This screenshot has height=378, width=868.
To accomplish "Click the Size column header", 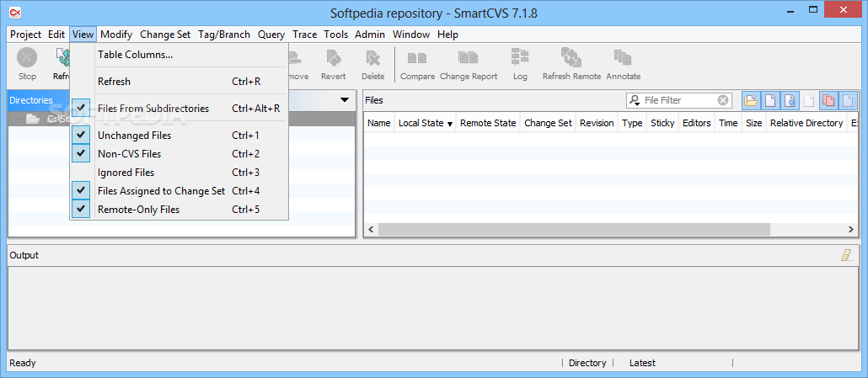I will tap(754, 123).
